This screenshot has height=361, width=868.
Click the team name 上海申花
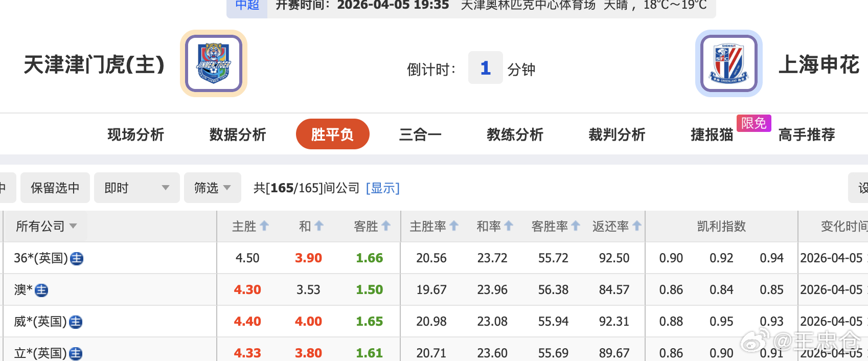pos(819,64)
